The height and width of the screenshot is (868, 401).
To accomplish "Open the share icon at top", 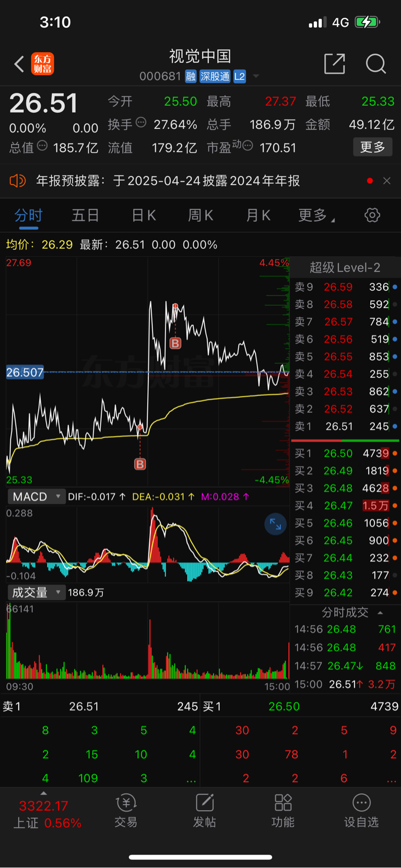I will 335,64.
